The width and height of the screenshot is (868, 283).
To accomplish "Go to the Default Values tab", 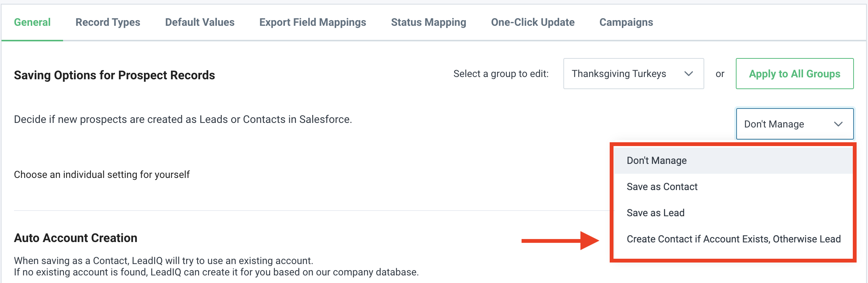I will point(200,22).
